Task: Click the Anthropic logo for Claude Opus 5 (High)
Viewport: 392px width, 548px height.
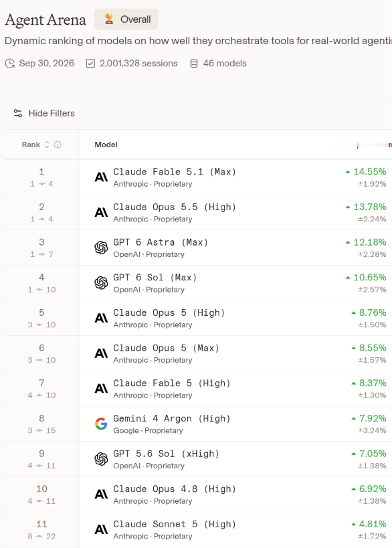Action: tap(101, 318)
